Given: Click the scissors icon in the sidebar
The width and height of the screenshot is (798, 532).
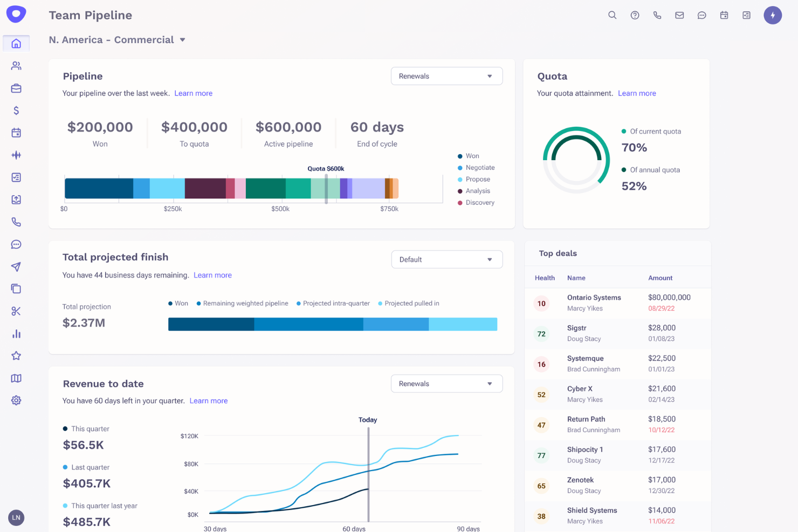Looking at the screenshot, I should coord(16,312).
